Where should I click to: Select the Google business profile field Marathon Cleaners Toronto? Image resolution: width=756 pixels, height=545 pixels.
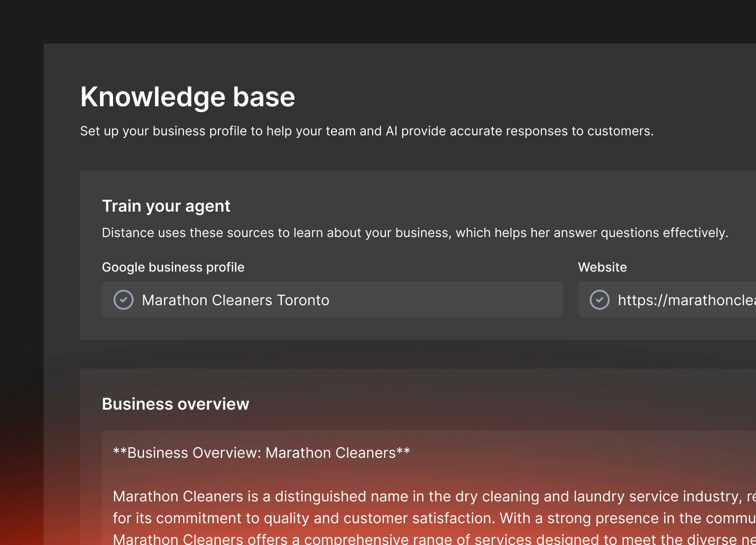pyautogui.click(x=332, y=300)
